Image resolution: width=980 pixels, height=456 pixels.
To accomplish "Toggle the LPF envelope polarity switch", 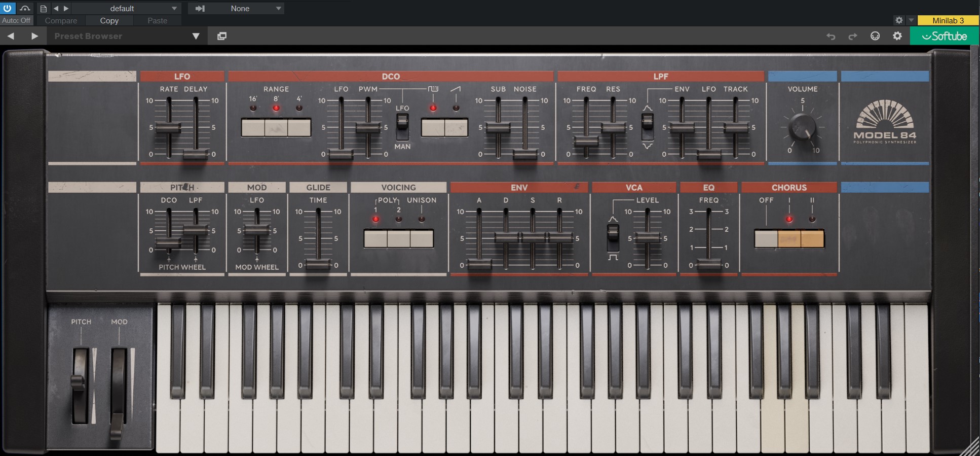I will click(648, 126).
